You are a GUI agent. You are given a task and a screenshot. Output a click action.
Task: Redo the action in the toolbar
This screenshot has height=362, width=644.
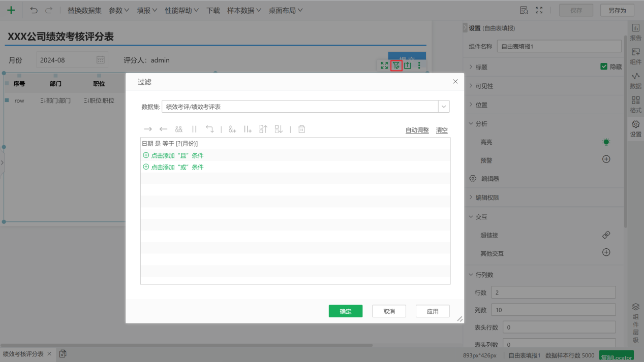pyautogui.click(x=49, y=10)
